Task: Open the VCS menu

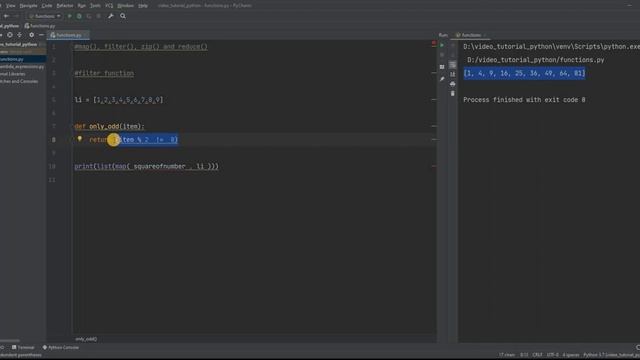Action: [x=109, y=6]
